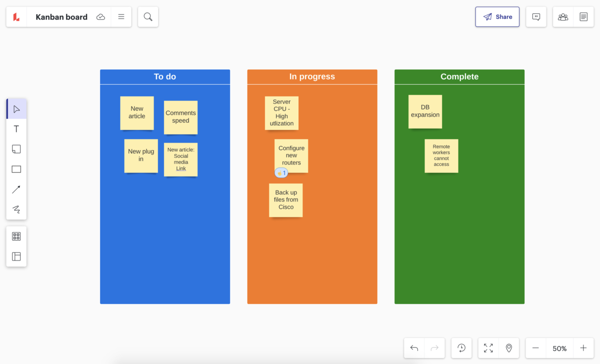Select the sticky note tool
Image resolution: width=600 pixels, height=364 pixels.
pyautogui.click(x=16, y=149)
